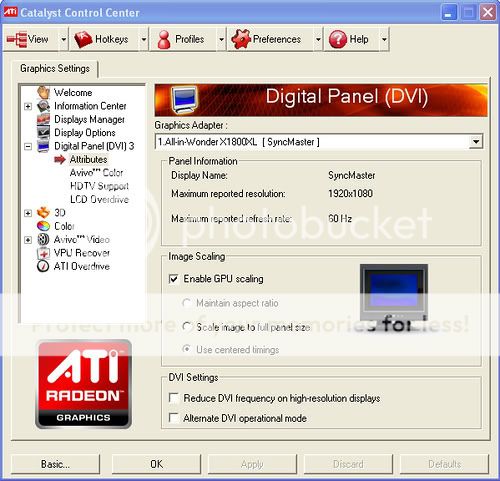
Task: Switch to the Graphics Settings tab
Action: 55,69
